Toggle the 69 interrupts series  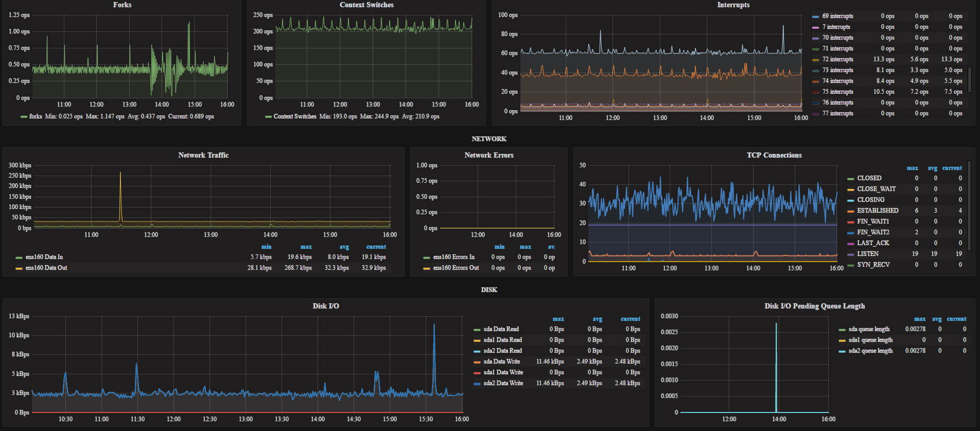(x=837, y=16)
